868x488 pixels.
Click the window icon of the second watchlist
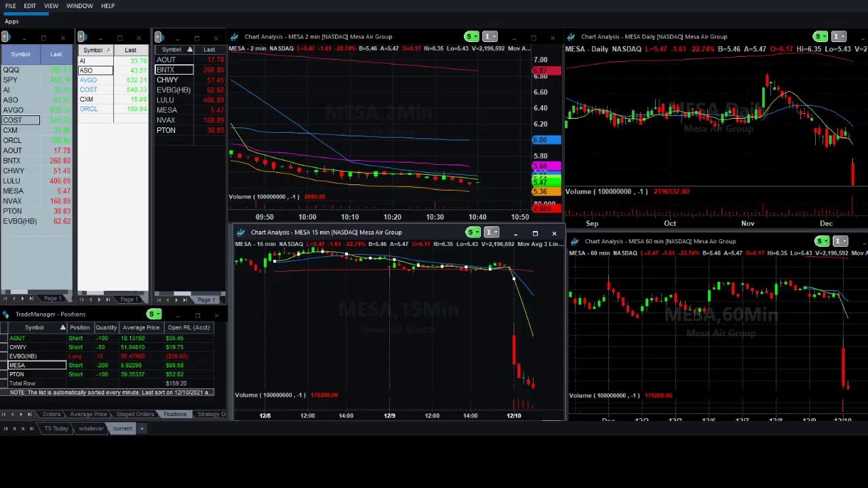(x=82, y=37)
